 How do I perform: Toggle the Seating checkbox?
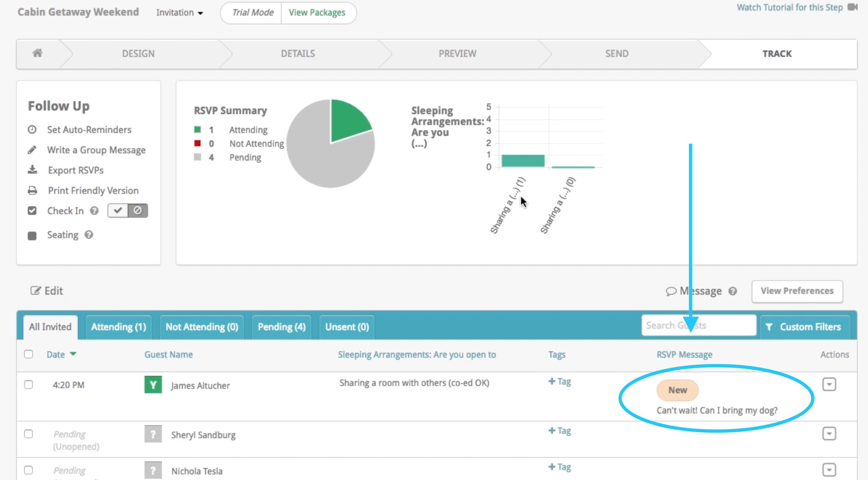(32, 235)
